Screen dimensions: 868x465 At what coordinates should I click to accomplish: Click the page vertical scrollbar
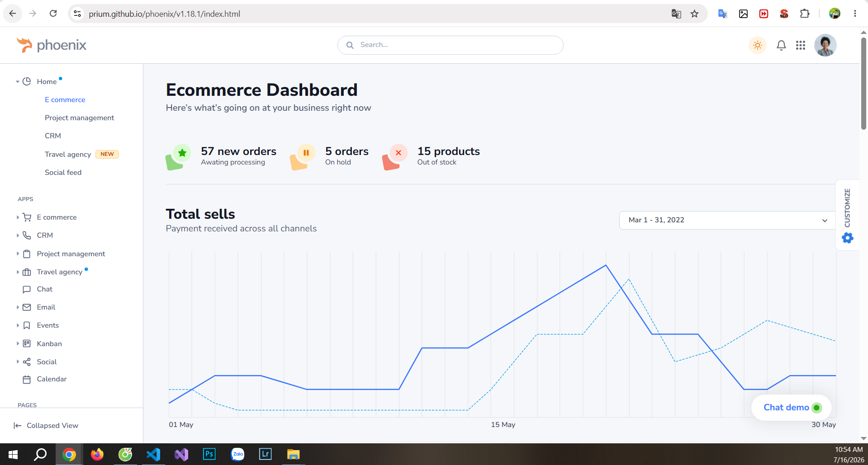tap(863, 84)
